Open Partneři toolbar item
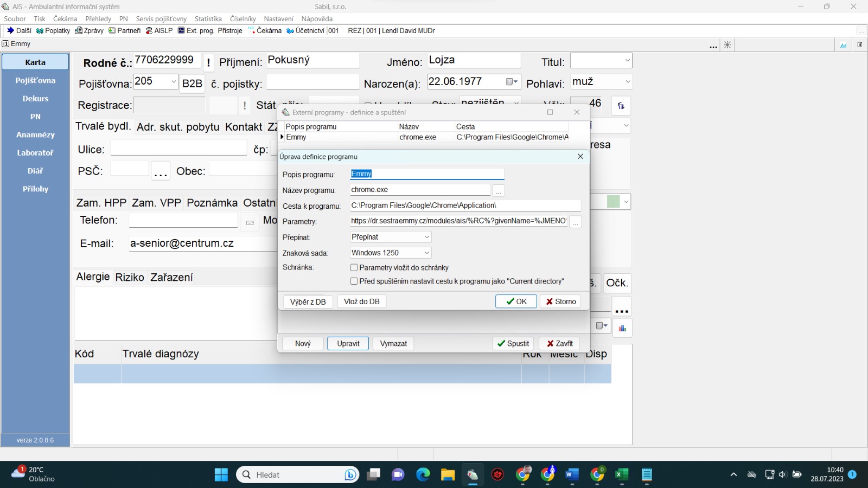The height and width of the screenshot is (488, 868). coord(125,31)
